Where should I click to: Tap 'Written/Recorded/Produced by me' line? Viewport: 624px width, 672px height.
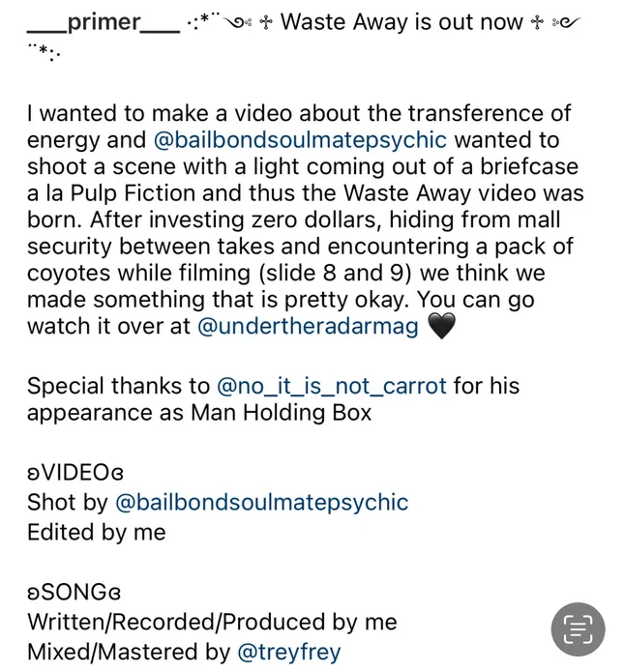click(212, 622)
